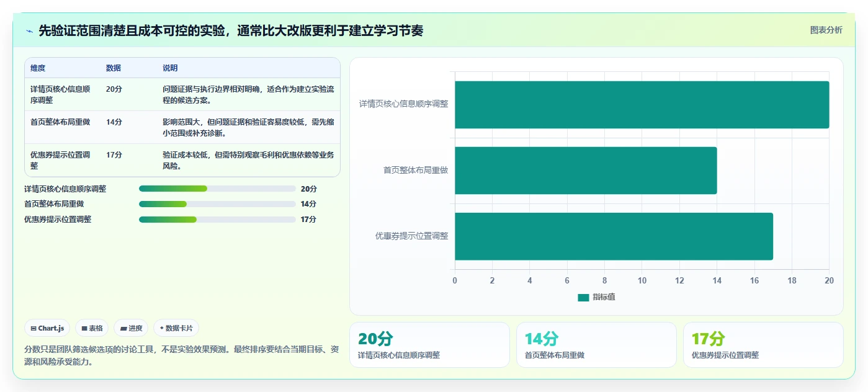Click the 维度 column header

pyautogui.click(x=38, y=68)
